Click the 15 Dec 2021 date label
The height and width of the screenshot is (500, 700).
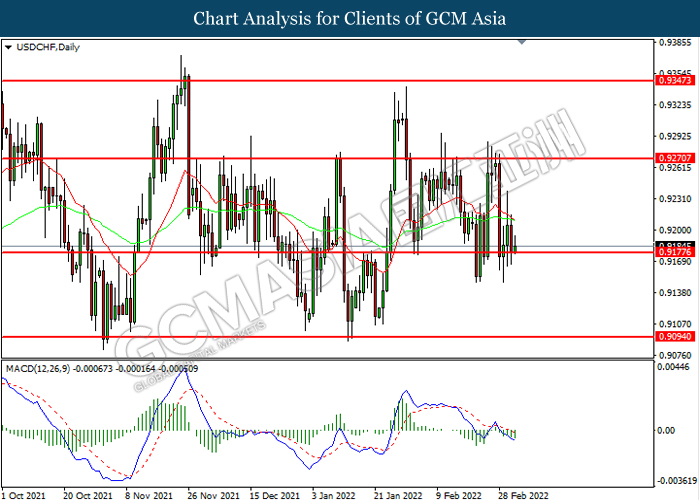(x=275, y=495)
